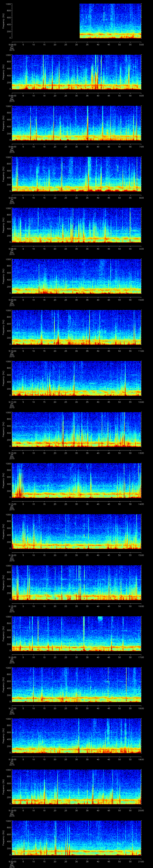This screenshot has width=153, height=868.
Task: Click the spectrogram panel starting at 9:15:00
Action: click(x=77, y=582)
